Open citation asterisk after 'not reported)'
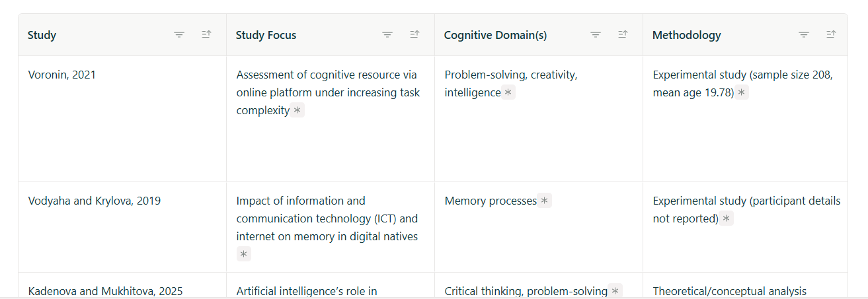The image size is (868, 299). [727, 218]
